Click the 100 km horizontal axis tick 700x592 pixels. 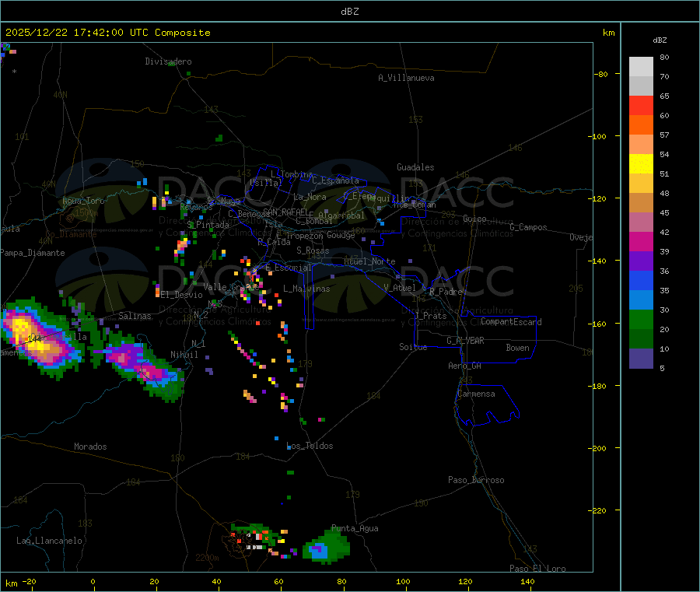point(403,582)
